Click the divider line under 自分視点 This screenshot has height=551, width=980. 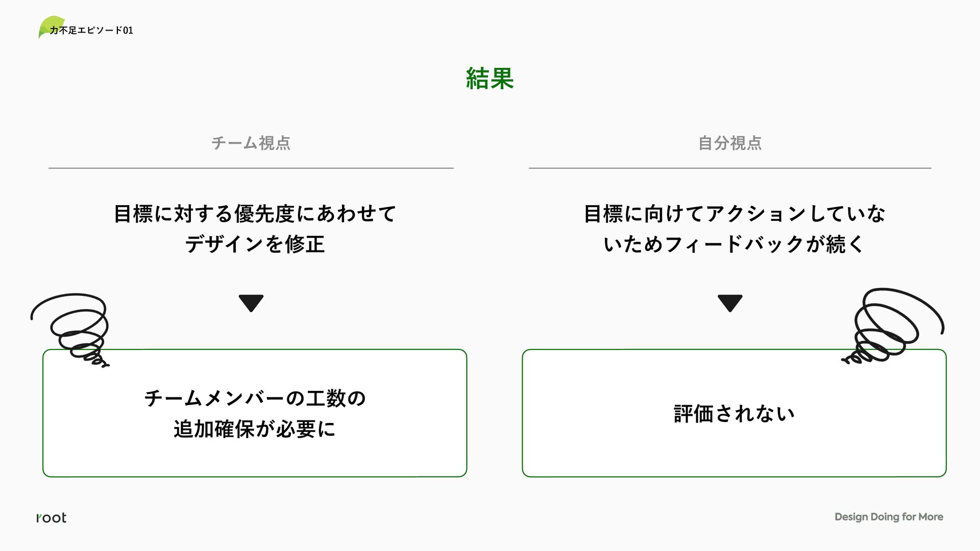click(x=730, y=168)
